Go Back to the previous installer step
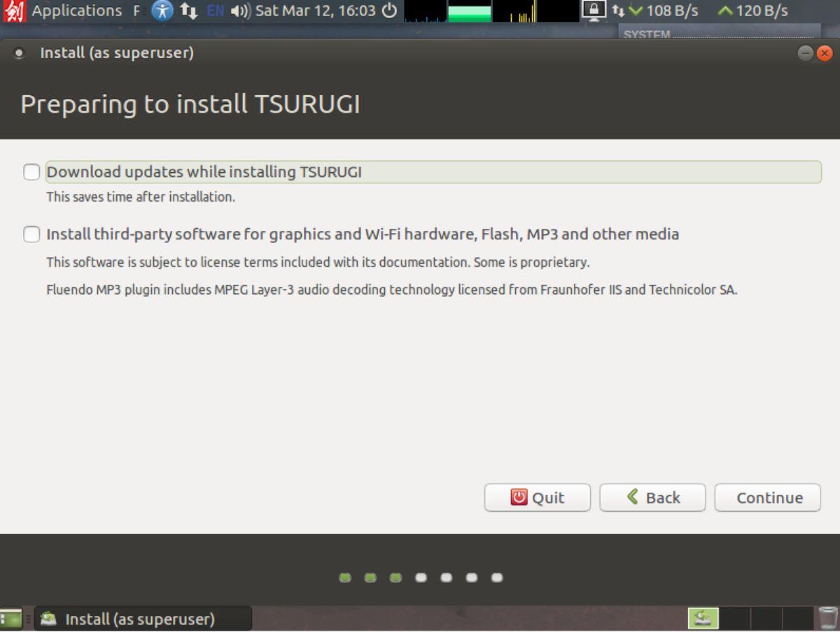 tap(652, 498)
